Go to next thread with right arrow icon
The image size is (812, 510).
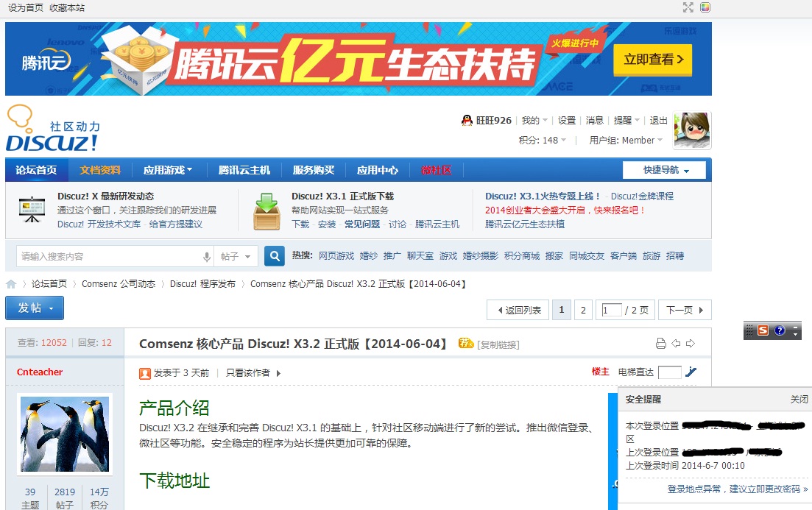(x=691, y=343)
